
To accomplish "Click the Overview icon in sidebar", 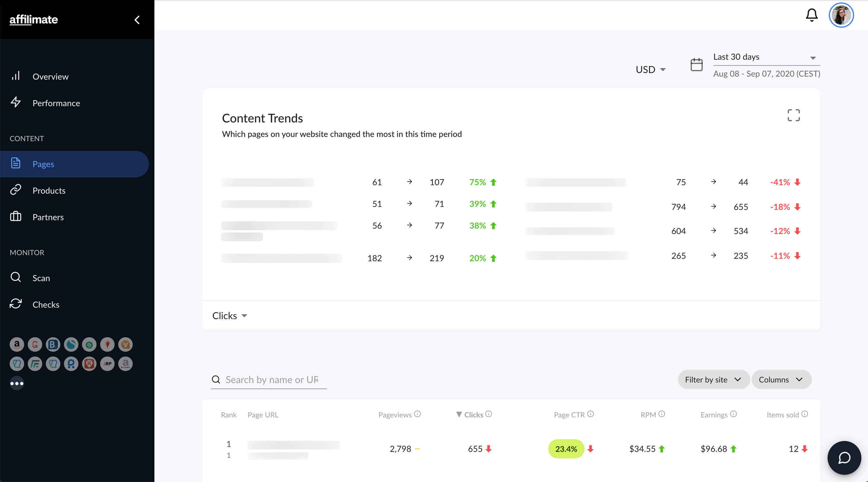I will click(15, 75).
